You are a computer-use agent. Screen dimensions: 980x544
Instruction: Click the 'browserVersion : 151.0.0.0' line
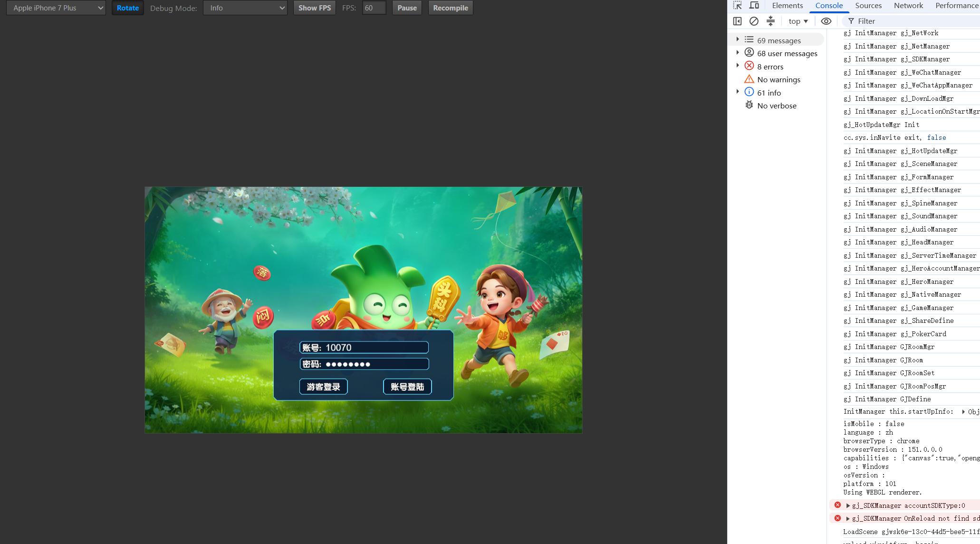tap(893, 449)
